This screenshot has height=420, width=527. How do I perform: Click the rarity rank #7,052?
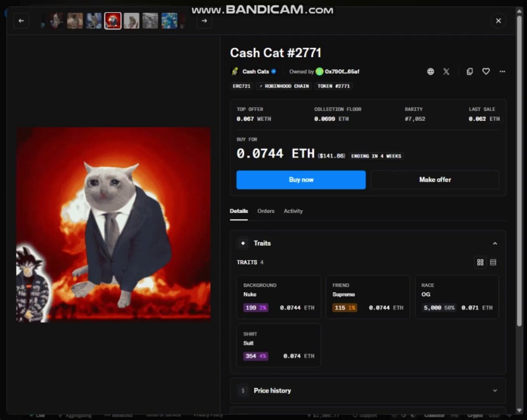click(415, 119)
